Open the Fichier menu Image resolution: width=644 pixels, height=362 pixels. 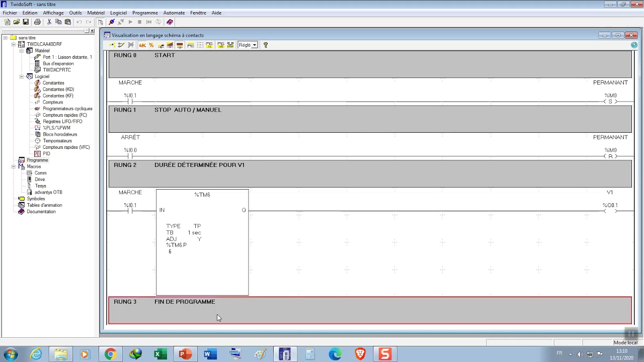(x=10, y=13)
